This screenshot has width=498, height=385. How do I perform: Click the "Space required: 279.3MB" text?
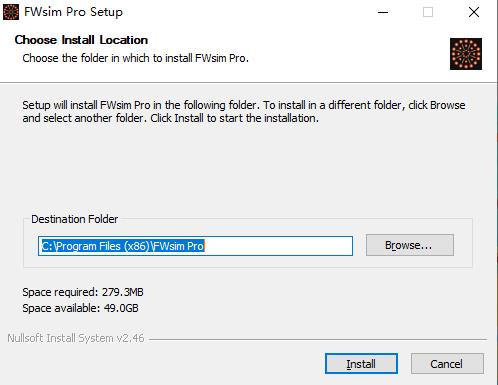coord(83,292)
